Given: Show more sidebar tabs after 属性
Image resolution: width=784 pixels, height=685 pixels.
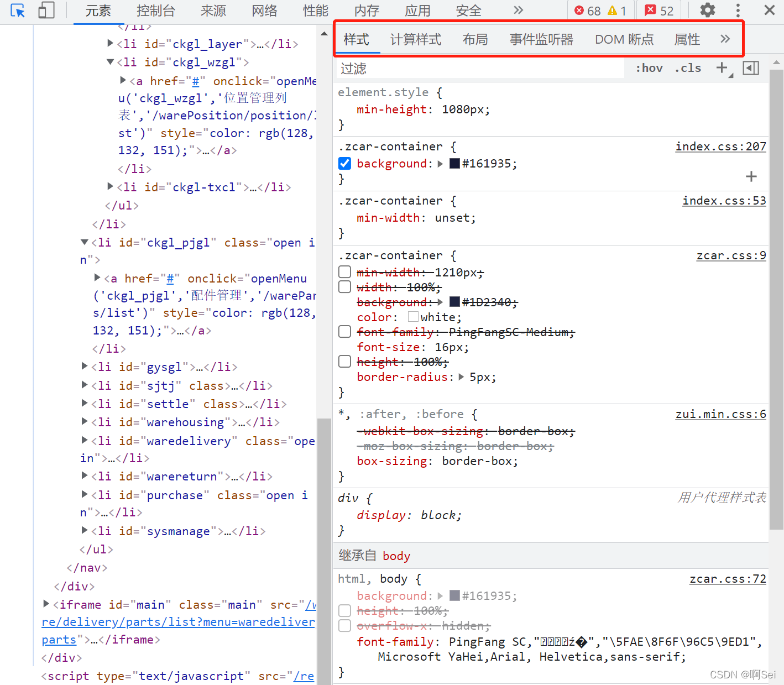Looking at the screenshot, I should [725, 39].
